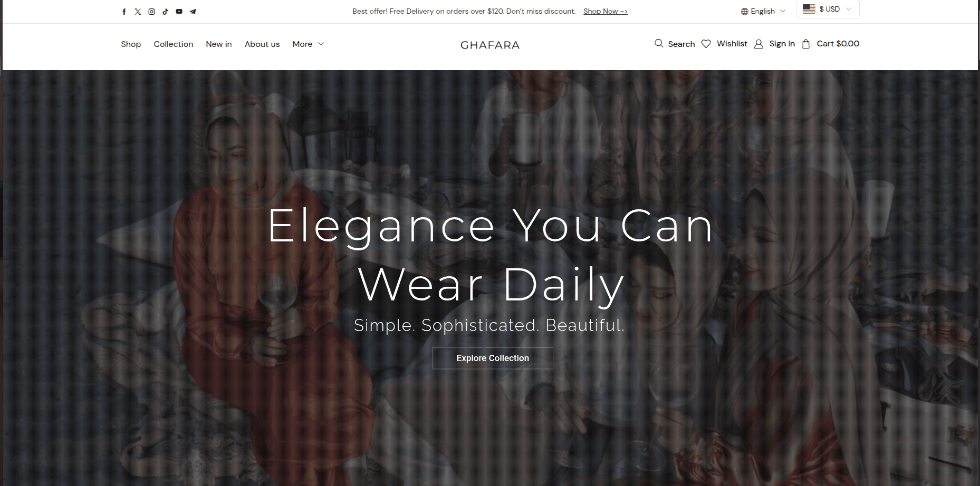
Task: Open the YouTube social icon
Action: tap(179, 12)
